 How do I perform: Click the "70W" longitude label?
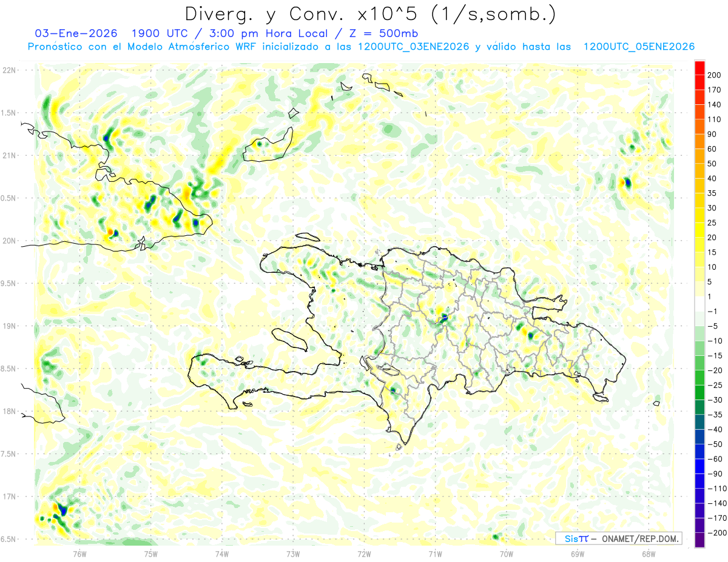coord(506,554)
